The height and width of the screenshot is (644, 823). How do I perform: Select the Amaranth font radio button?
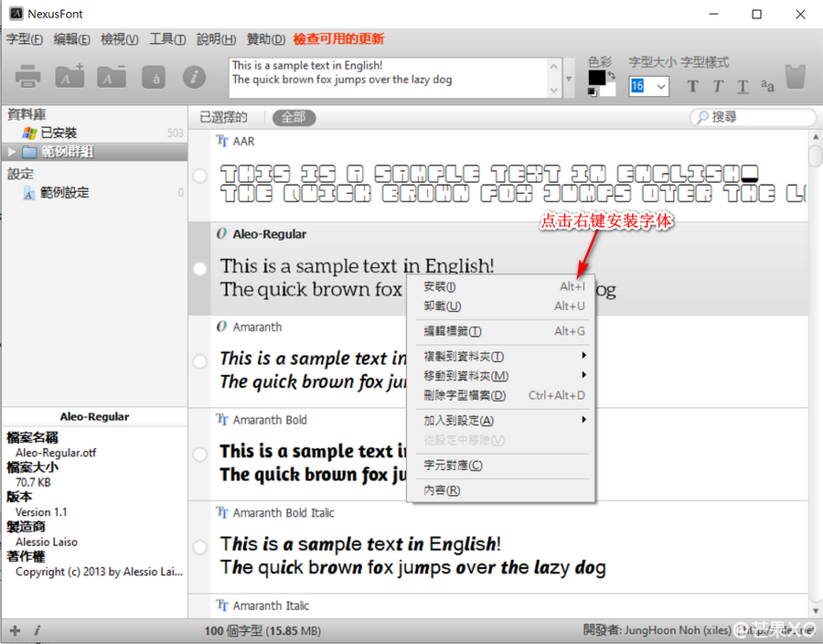[x=200, y=361]
